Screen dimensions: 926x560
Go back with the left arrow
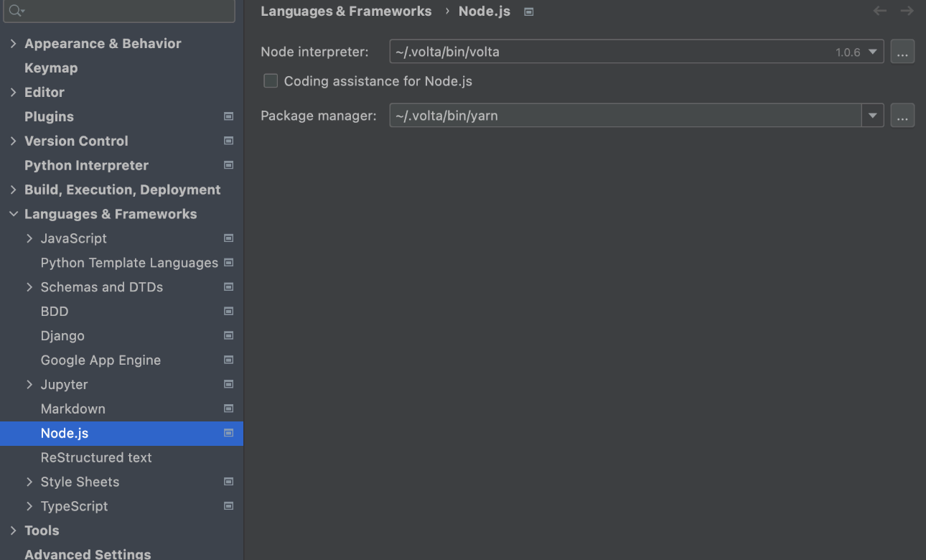tap(880, 11)
